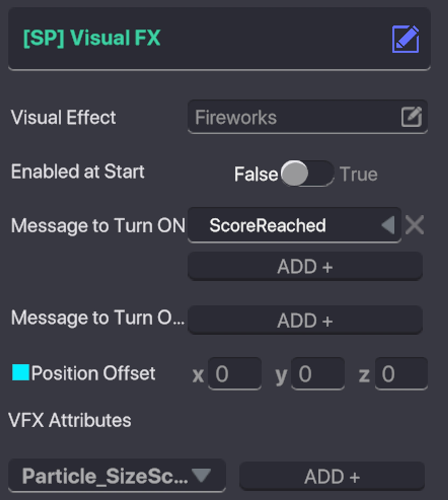Viewport: 448px width, 500px height.
Task: Click the ScoreReached message name text
Action: tap(267, 225)
